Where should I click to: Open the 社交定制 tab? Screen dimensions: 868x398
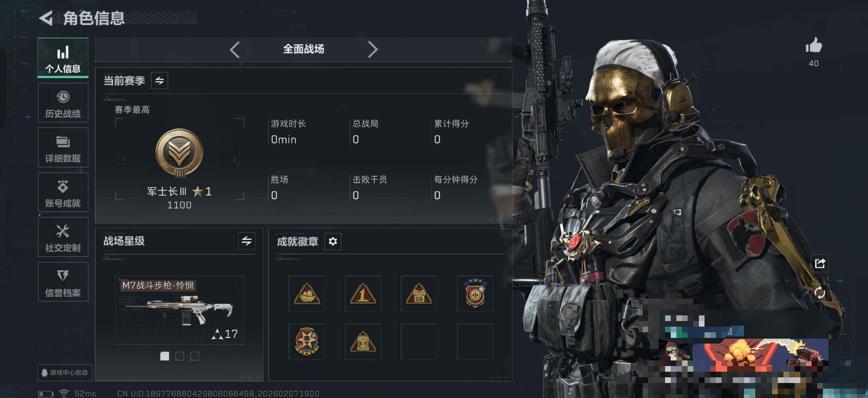tap(63, 237)
